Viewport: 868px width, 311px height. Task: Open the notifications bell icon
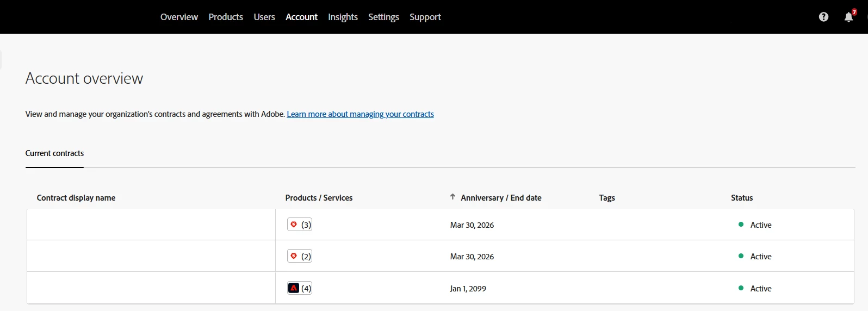click(848, 17)
